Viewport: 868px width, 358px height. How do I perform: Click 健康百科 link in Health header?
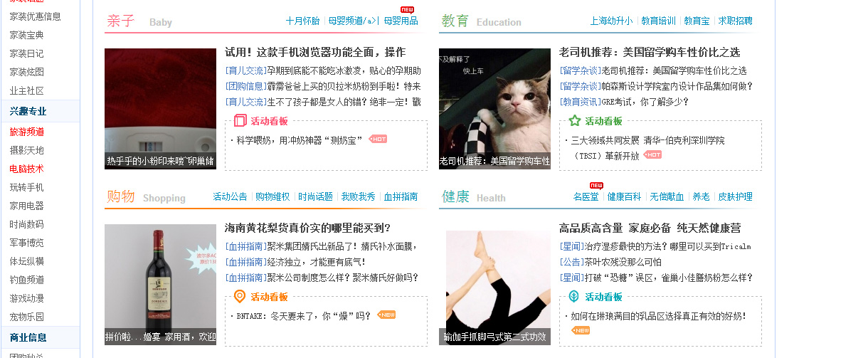[x=624, y=197]
